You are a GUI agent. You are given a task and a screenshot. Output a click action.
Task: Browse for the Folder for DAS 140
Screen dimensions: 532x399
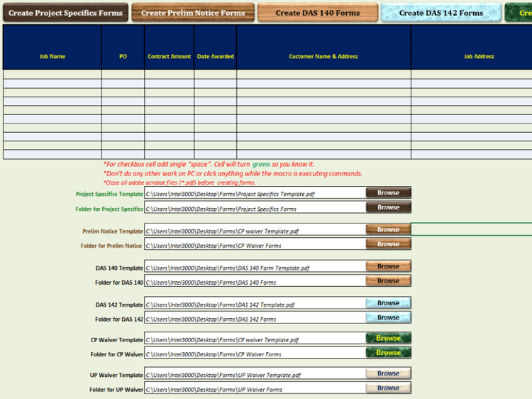click(x=389, y=280)
